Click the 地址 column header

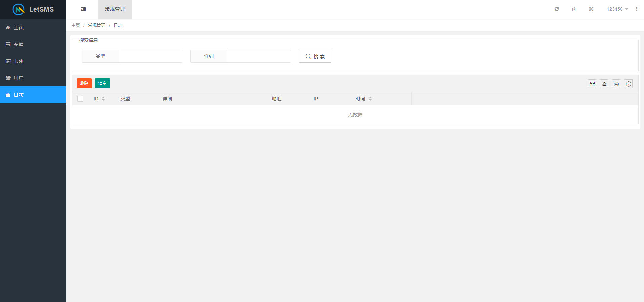tap(276, 99)
